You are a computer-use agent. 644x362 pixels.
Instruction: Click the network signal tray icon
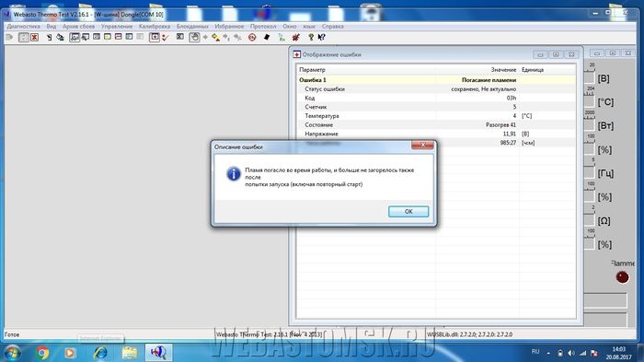pyautogui.click(x=582, y=353)
